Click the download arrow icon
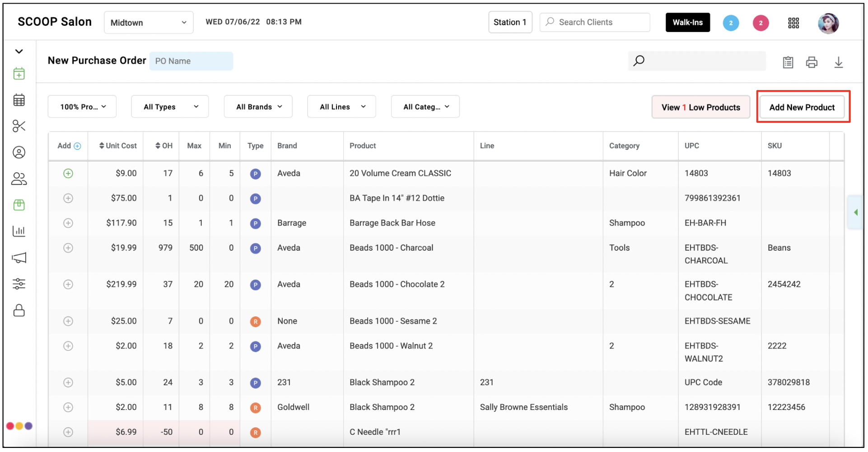 (x=838, y=62)
